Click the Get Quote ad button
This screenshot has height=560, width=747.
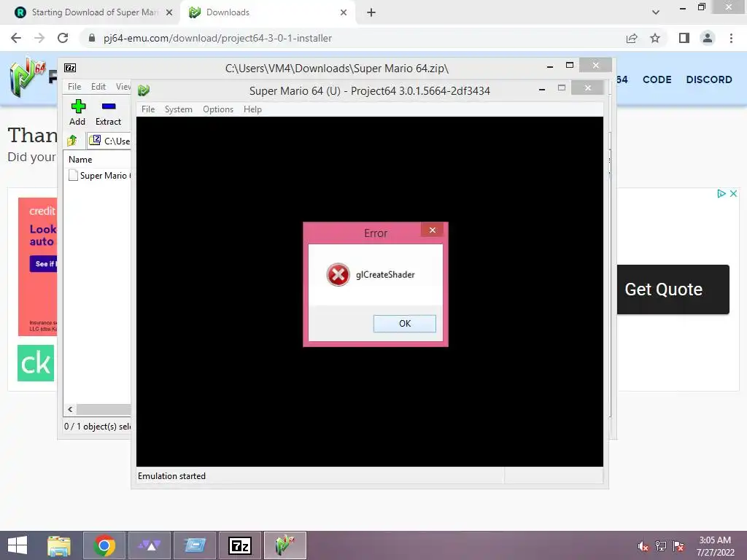pyautogui.click(x=673, y=289)
